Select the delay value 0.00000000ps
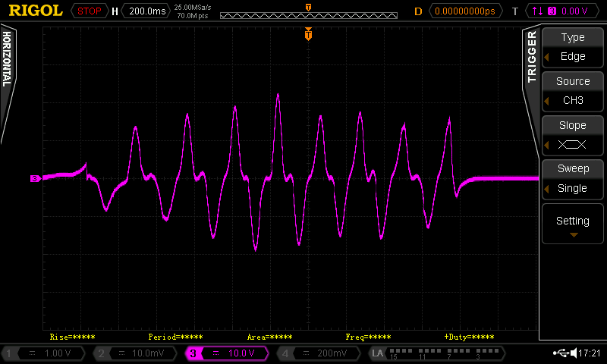The width and height of the screenshot is (607, 364). click(465, 11)
